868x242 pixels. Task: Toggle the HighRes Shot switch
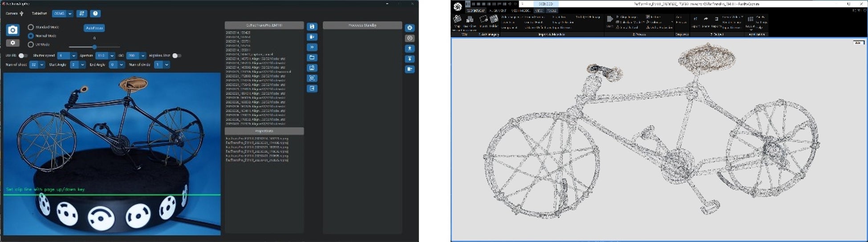coord(176,56)
